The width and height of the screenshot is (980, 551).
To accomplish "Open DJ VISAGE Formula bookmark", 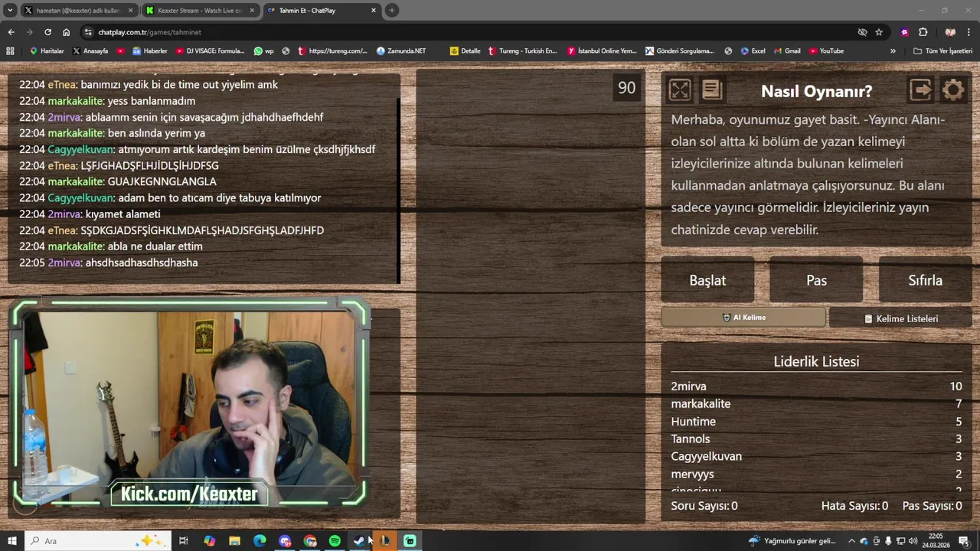I will pos(210,51).
